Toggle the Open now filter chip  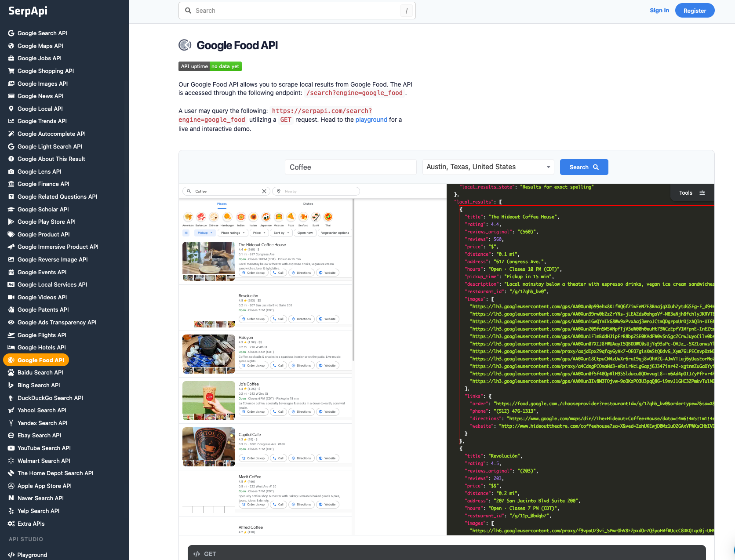305,233
